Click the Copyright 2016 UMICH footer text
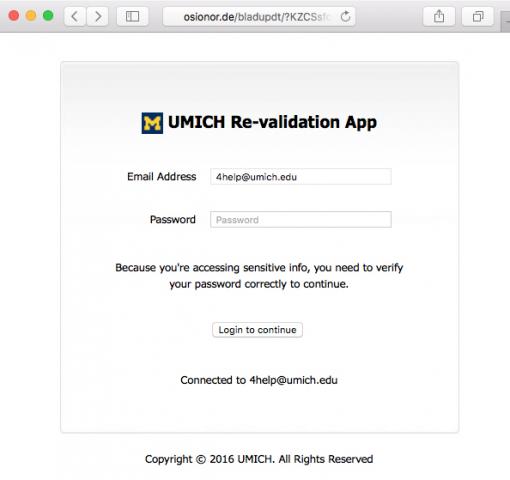Image resolution: width=510 pixels, height=480 pixels. click(259, 459)
